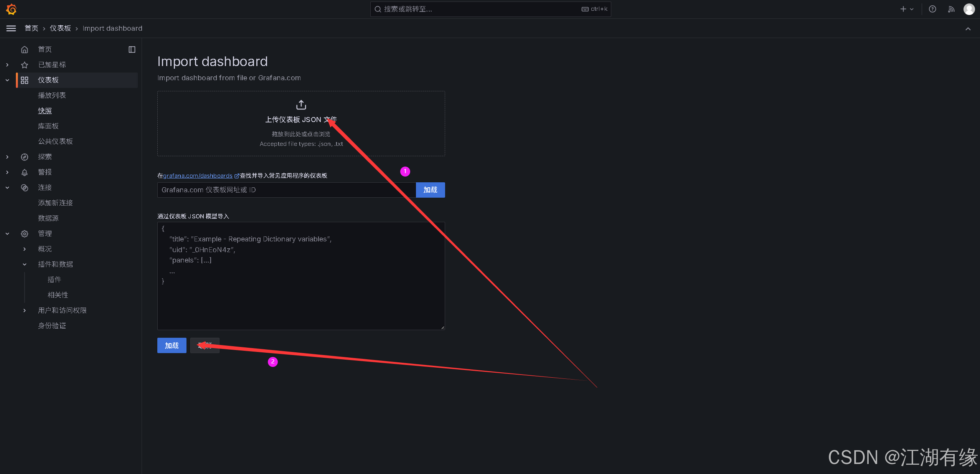This screenshot has height=474, width=980.
Task: Open 公共仪表板 in the sidebar
Action: pyautogui.click(x=55, y=141)
